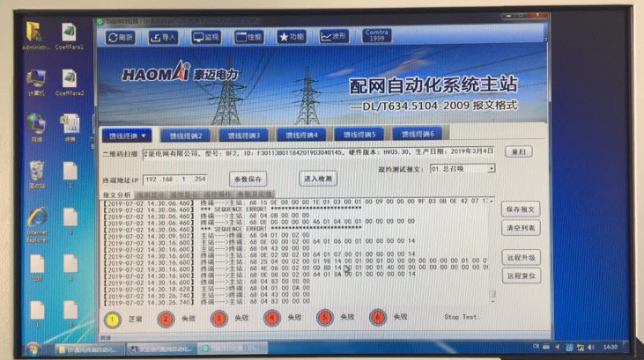
Task: Click the red status indicator 4
Action: tap(271, 318)
